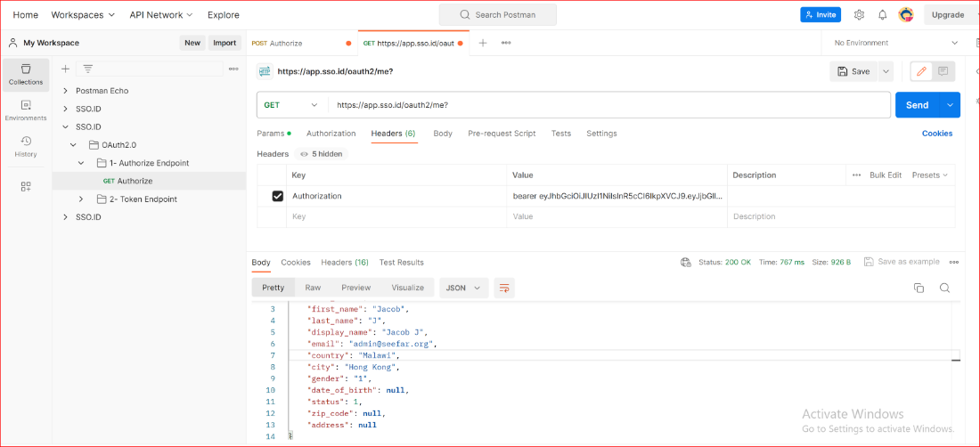Show the 5 hidden headers
This screenshot has height=447, width=980.
pyautogui.click(x=321, y=154)
